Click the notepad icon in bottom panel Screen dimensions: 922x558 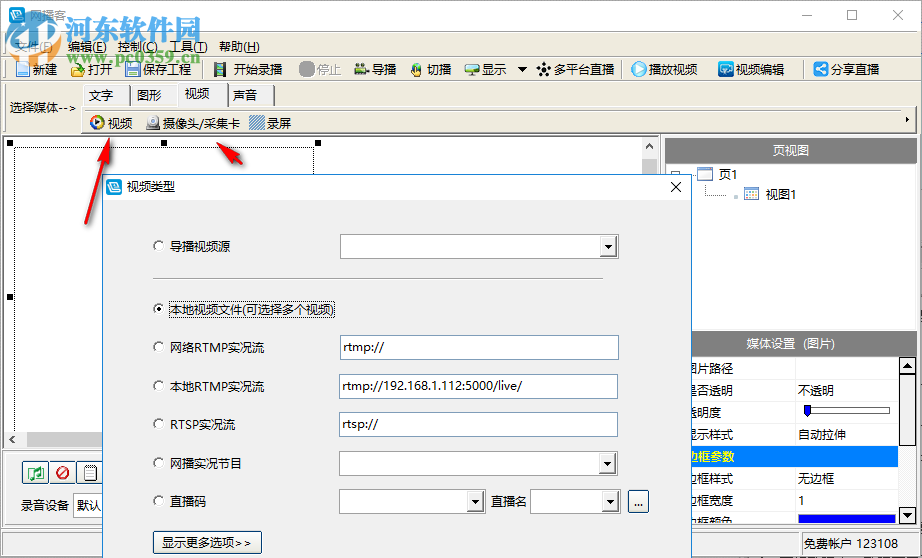pyautogui.click(x=89, y=473)
